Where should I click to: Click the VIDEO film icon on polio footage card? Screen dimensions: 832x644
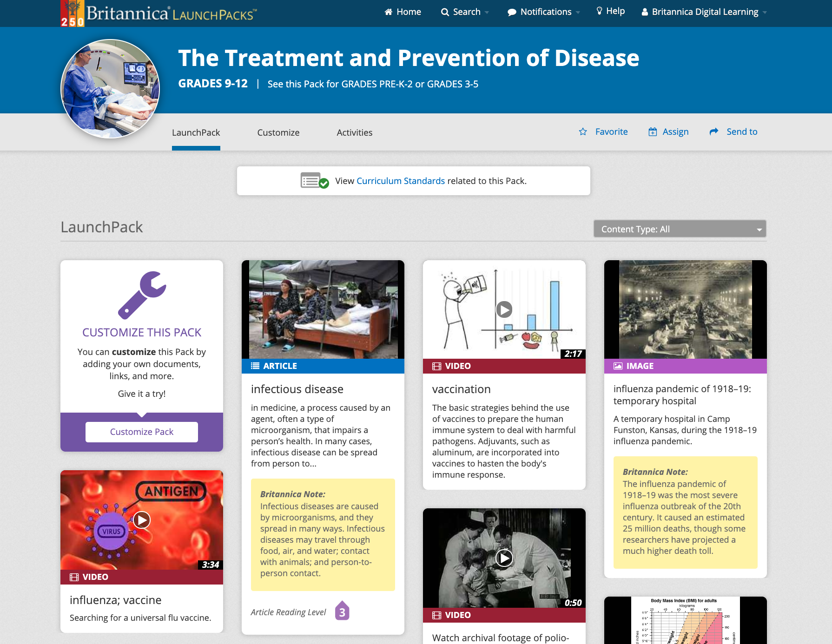(437, 615)
